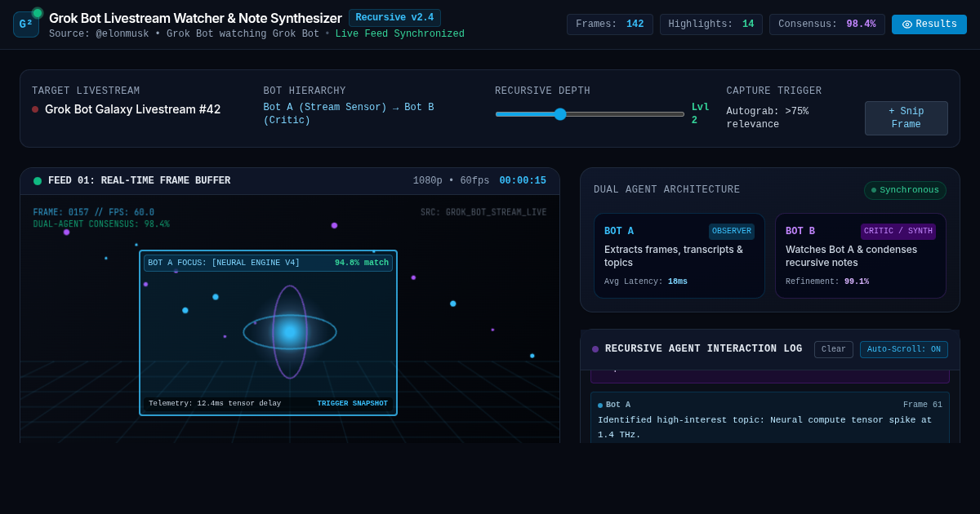Screen dimensions: 980x514
Task: Click the Lvl 2 depth value
Action: click(701, 114)
